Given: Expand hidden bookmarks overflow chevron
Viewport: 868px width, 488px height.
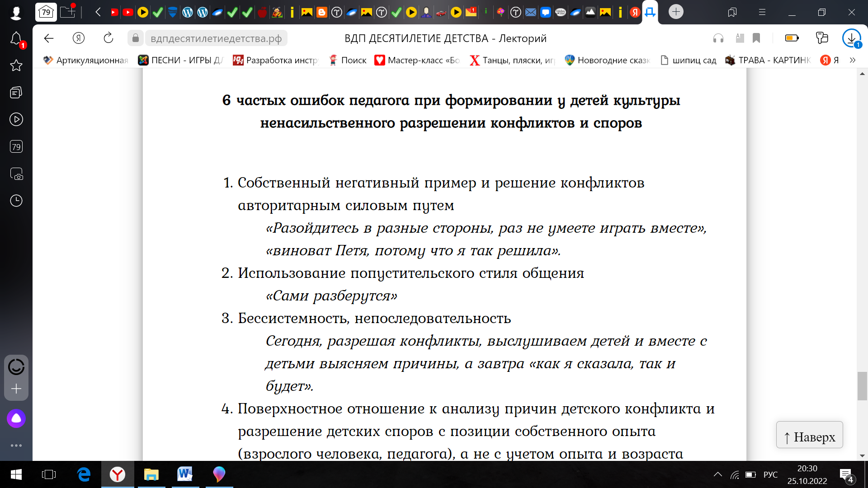Looking at the screenshot, I should click(853, 60).
